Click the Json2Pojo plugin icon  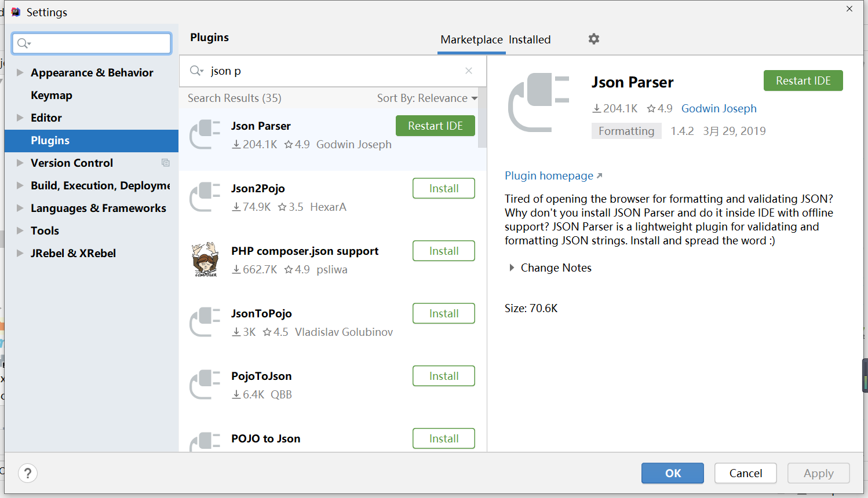(205, 197)
